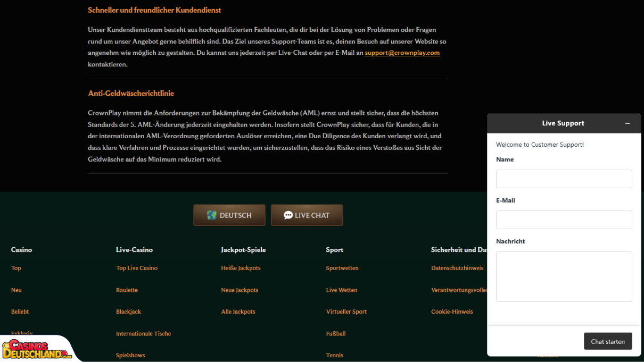Open Heiße Jackpots link
The image size is (644, 362).
(x=241, y=268)
